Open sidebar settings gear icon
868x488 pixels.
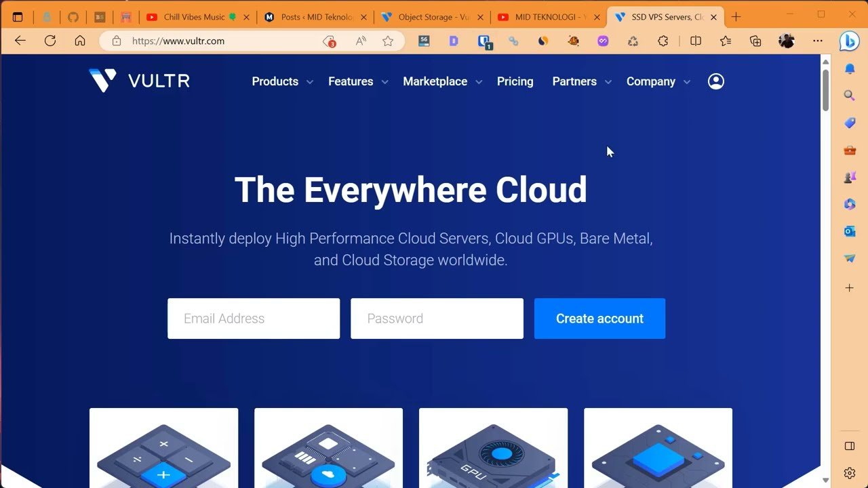click(850, 473)
